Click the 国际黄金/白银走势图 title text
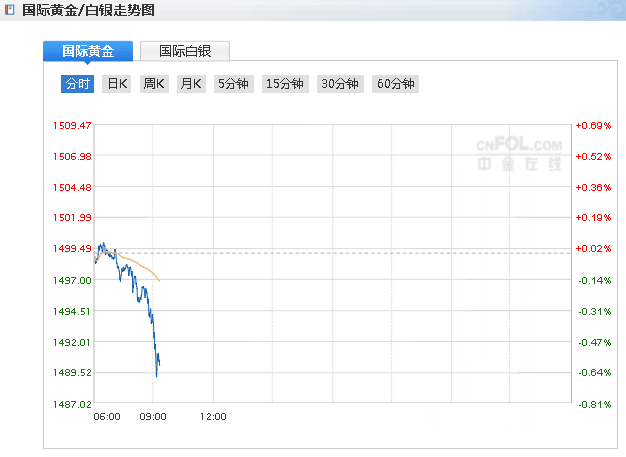The image size is (626, 457). click(x=88, y=10)
